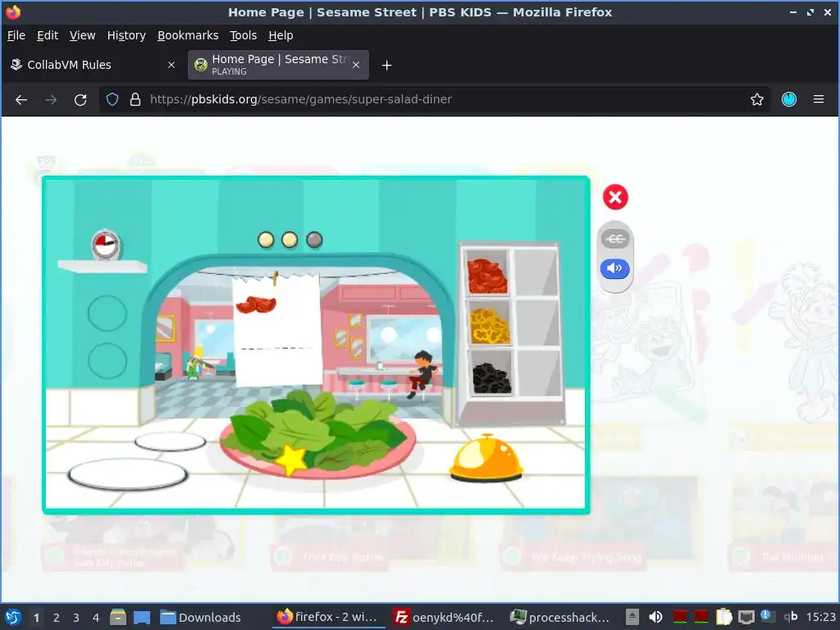Open the Edit menu
Viewport: 840px width, 630px height.
47,35
